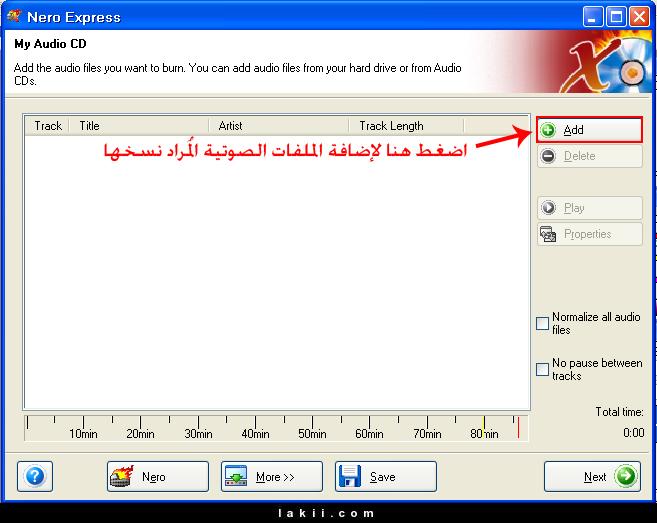The image size is (657, 523).
Task: Click the Save button label
Action: point(383,477)
